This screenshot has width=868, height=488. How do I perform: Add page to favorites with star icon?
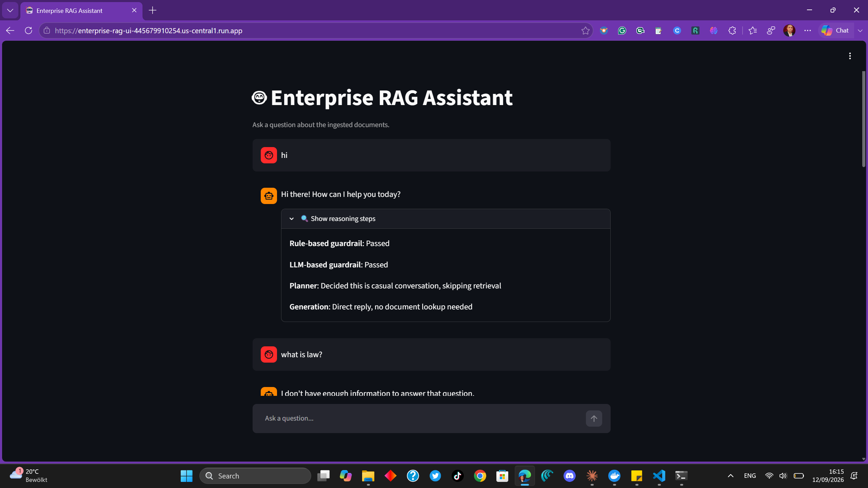pos(585,30)
